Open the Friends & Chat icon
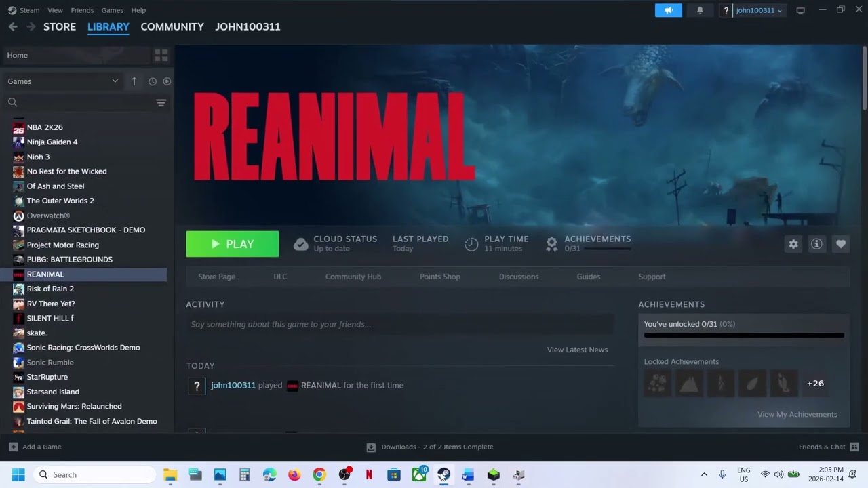 (x=854, y=447)
